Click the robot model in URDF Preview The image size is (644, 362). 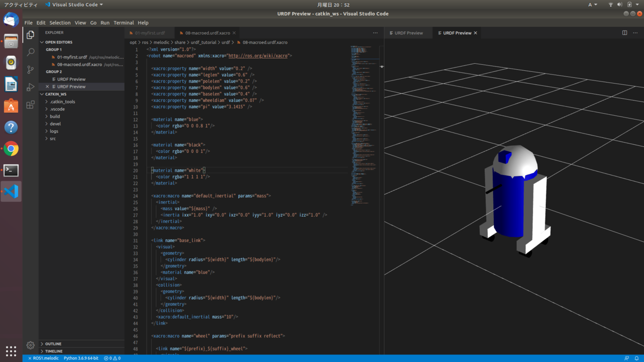point(514,200)
